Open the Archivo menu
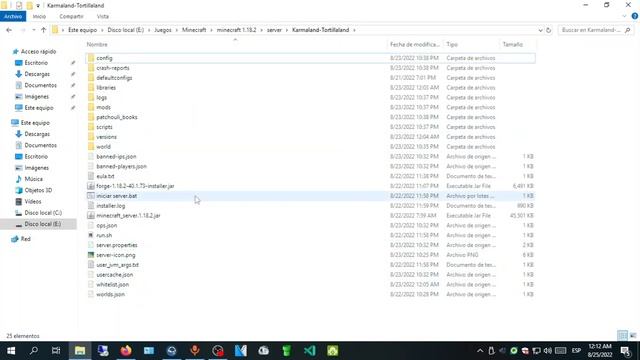 13,16
